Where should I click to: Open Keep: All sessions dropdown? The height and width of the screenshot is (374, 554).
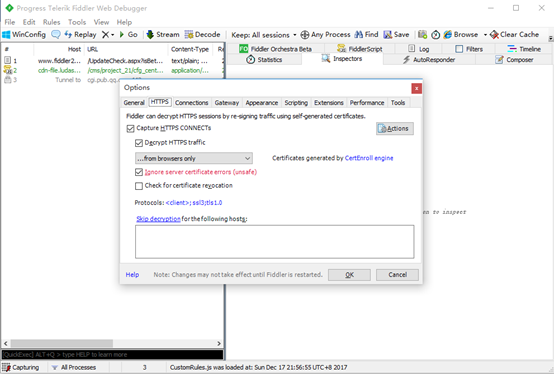pyautogui.click(x=264, y=35)
